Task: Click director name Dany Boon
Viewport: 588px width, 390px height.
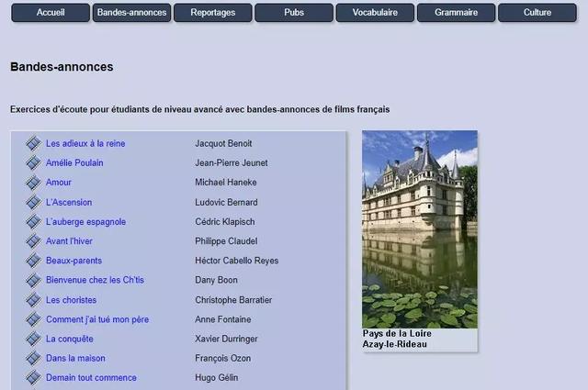Action: click(217, 280)
